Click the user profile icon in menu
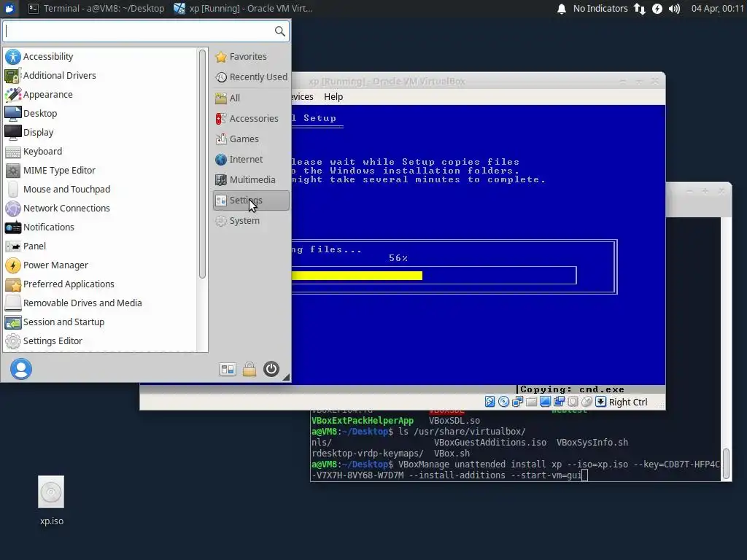The height and width of the screenshot is (560, 747). coord(21,369)
